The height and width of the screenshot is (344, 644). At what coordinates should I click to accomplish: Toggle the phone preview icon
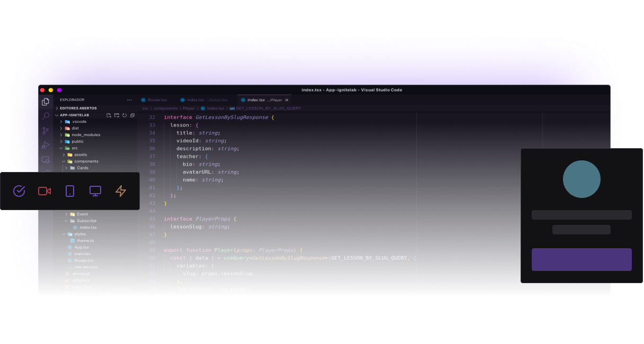[69, 191]
